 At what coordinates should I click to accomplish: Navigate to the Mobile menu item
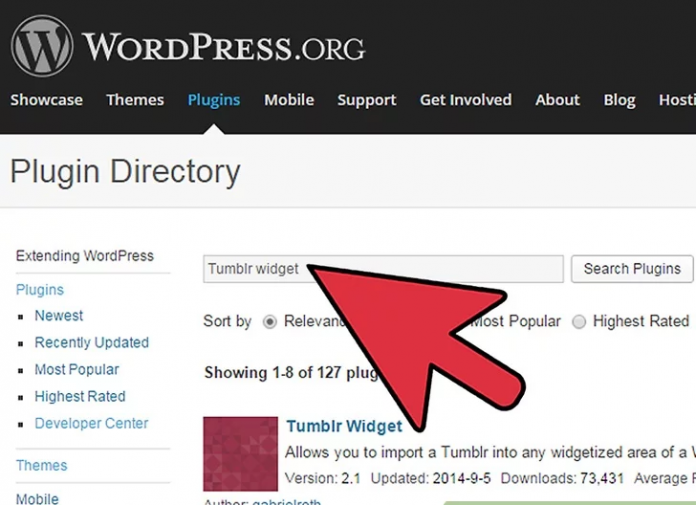(289, 100)
